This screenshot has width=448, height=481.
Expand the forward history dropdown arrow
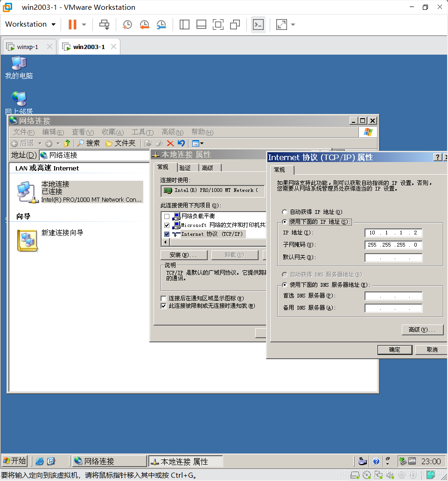pyautogui.click(x=58, y=143)
